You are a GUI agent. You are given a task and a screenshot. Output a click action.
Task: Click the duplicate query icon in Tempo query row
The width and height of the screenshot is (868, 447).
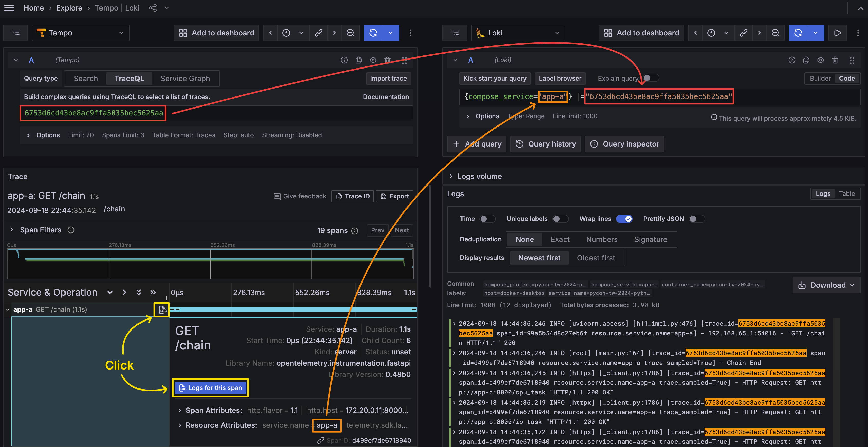point(358,60)
